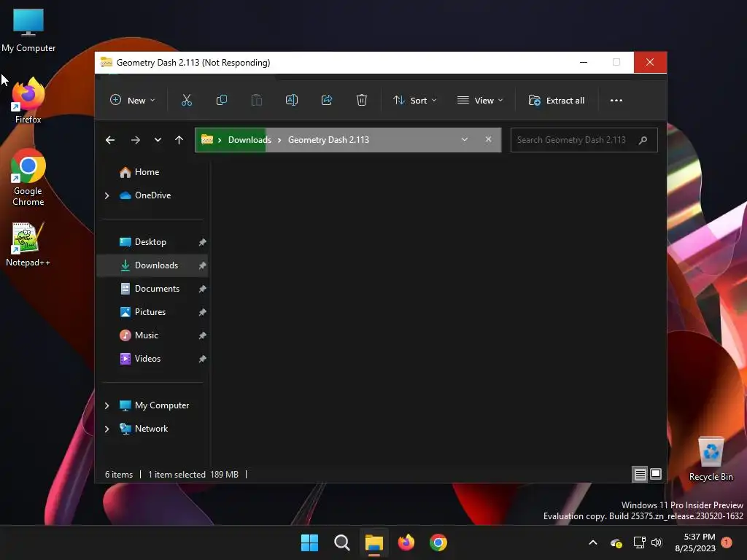
Task: Open Videos in quick access
Action: (x=147, y=359)
